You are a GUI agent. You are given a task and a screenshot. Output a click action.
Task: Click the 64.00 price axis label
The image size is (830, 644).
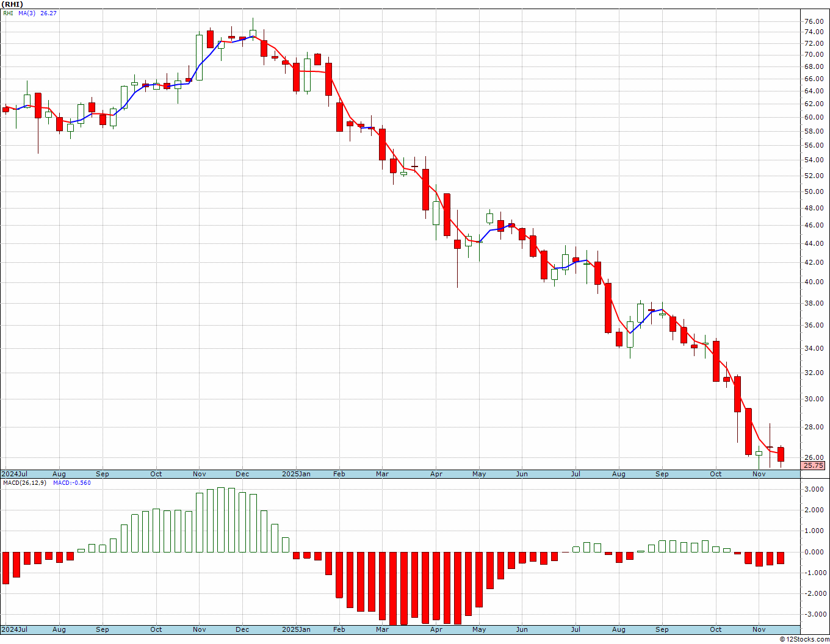point(814,91)
